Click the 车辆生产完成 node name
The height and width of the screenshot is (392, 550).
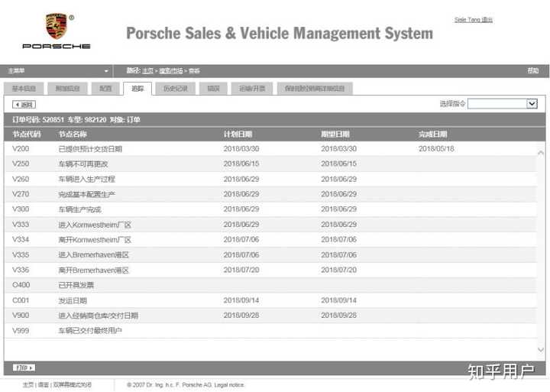[x=79, y=209]
